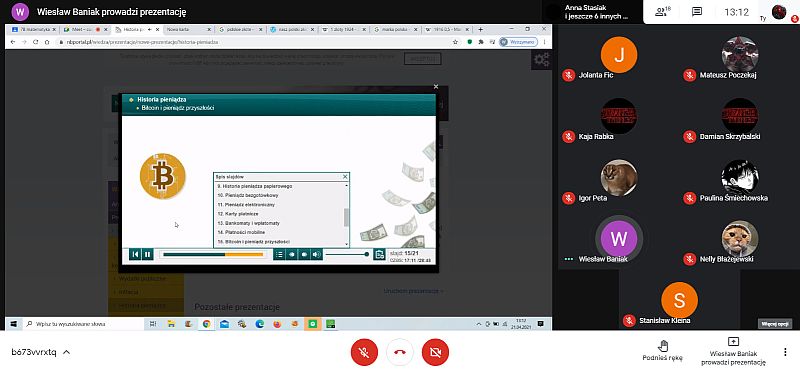
Task: Click your own profile thumbnail labeled Ty
Action: click(x=779, y=12)
